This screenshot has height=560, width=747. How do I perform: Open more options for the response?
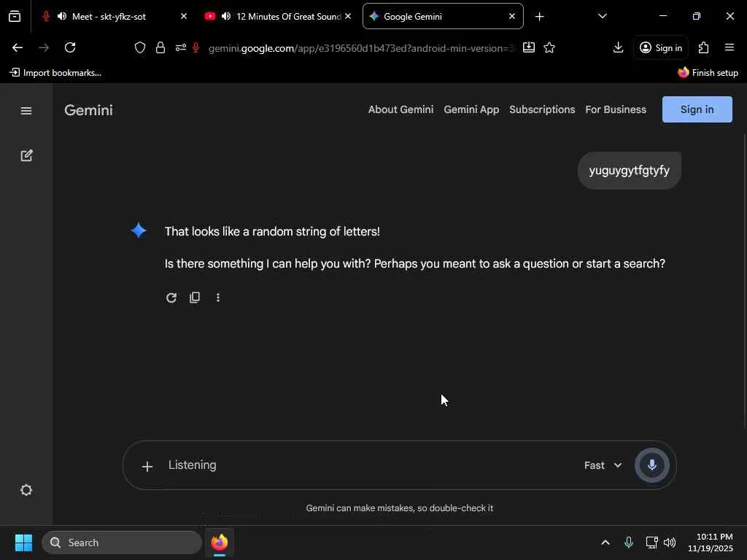tap(217, 297)
